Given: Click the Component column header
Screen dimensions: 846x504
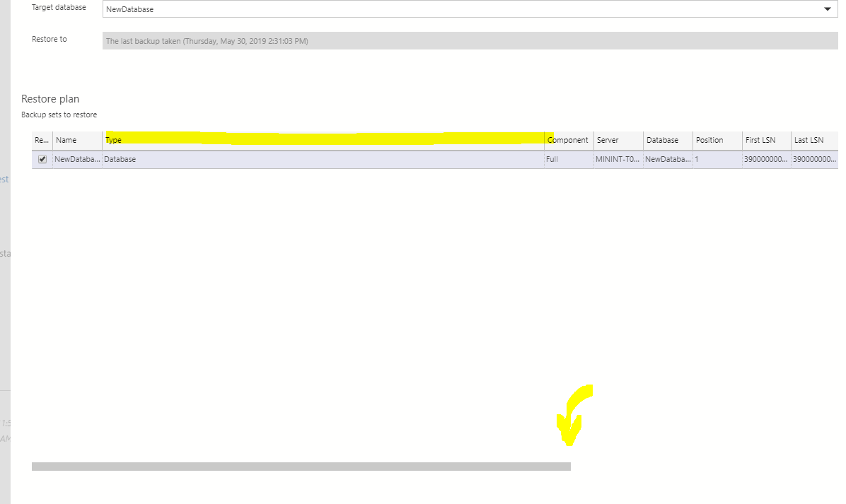Looking at the screenshot, I should pyautogui.click(x=567, y=140).
